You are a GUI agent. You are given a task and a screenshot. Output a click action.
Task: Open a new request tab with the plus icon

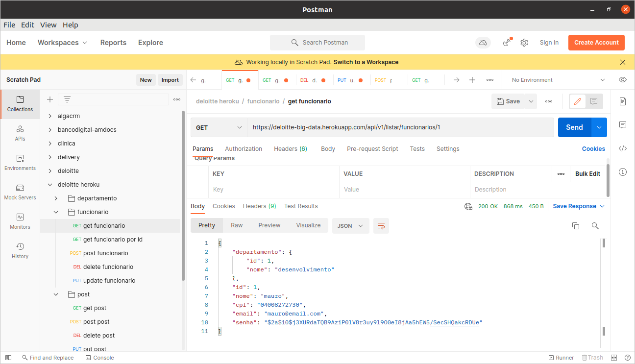(472, 80)
